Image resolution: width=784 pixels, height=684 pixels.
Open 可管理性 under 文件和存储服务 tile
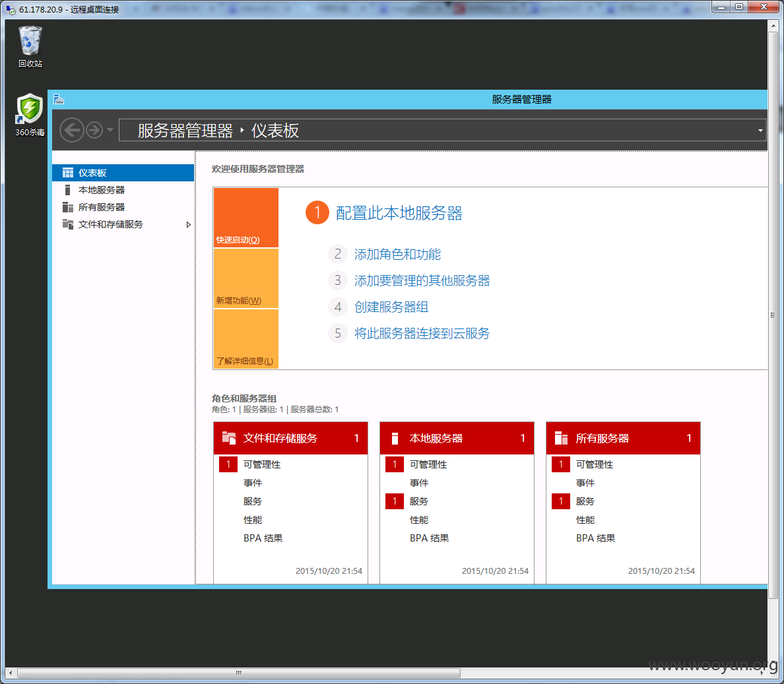262,464
